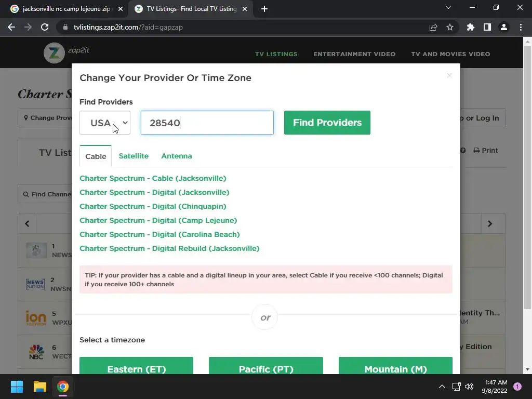The width and height of the screenshot is (532, 399).
Task: Share this page icon in address bar
Action: pos(433,27)
